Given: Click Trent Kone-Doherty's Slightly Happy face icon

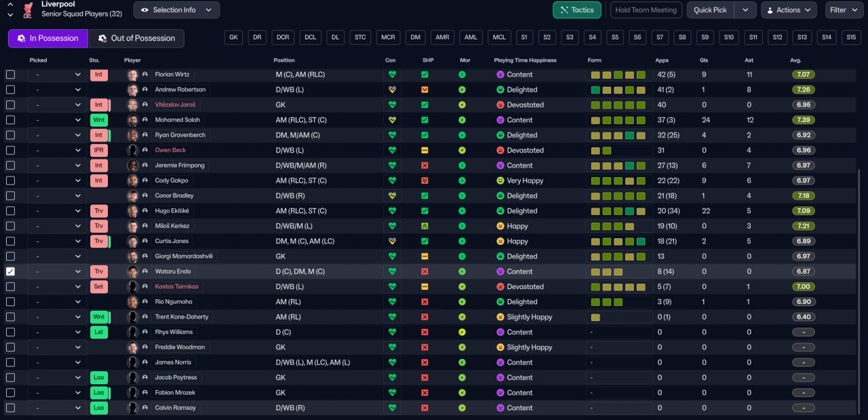Looking at the screenshot, I should click(500, 317).
